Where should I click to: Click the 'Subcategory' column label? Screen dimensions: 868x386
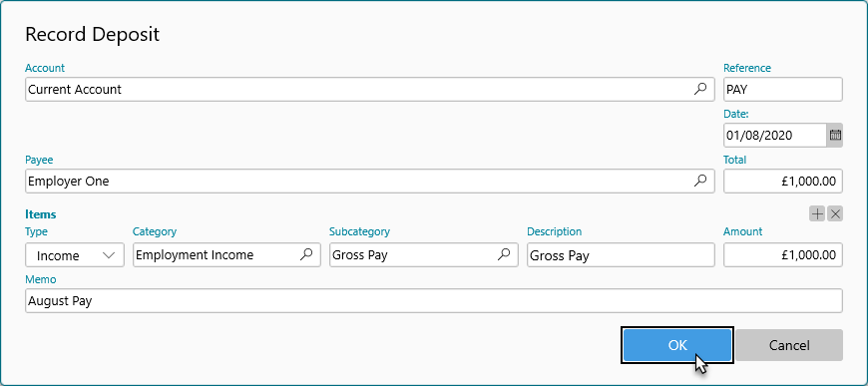[360, 231]
